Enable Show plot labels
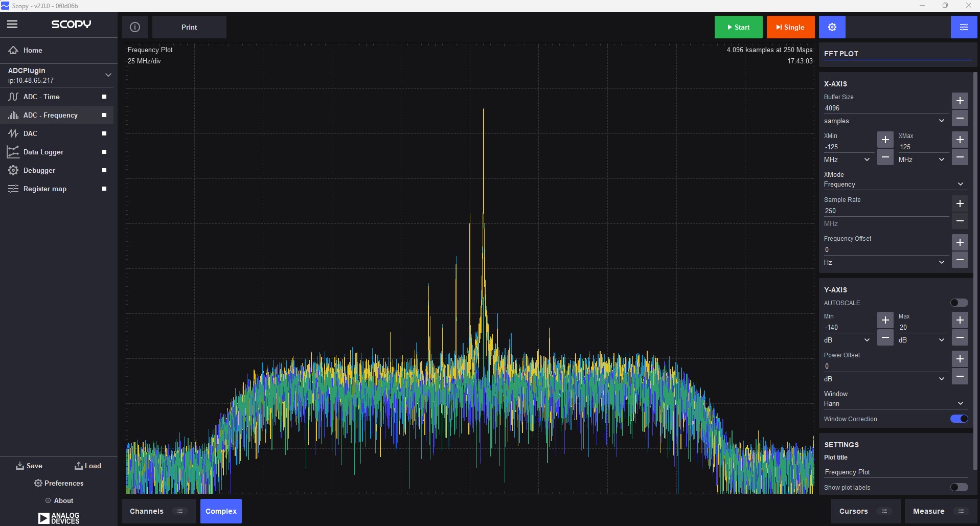 click(x=959, y=487)
